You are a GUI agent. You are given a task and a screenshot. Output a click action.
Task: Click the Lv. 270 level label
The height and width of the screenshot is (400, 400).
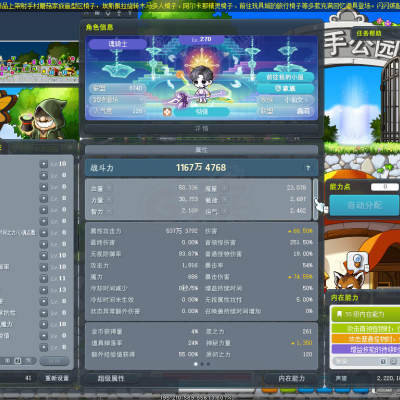coord(202,39)
